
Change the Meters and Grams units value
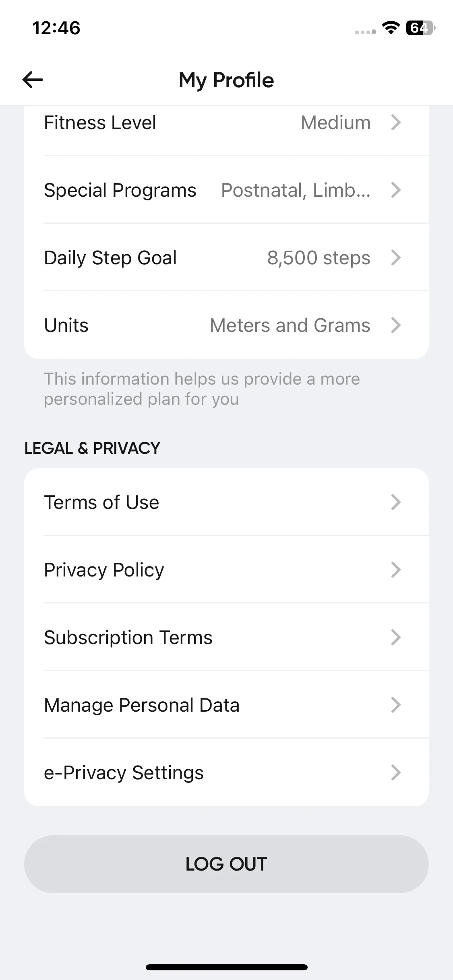tap(290, 325)
